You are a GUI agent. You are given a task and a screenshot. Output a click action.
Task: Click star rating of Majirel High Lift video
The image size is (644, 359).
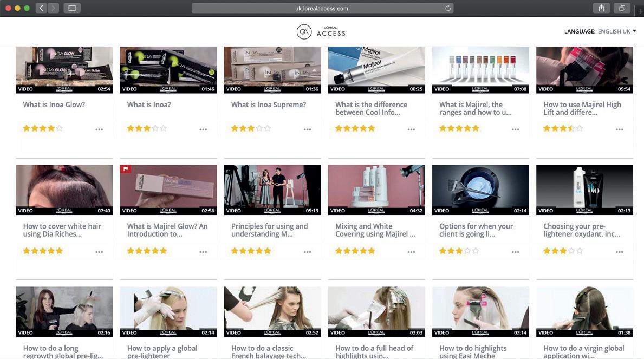[x=563, y=128]
